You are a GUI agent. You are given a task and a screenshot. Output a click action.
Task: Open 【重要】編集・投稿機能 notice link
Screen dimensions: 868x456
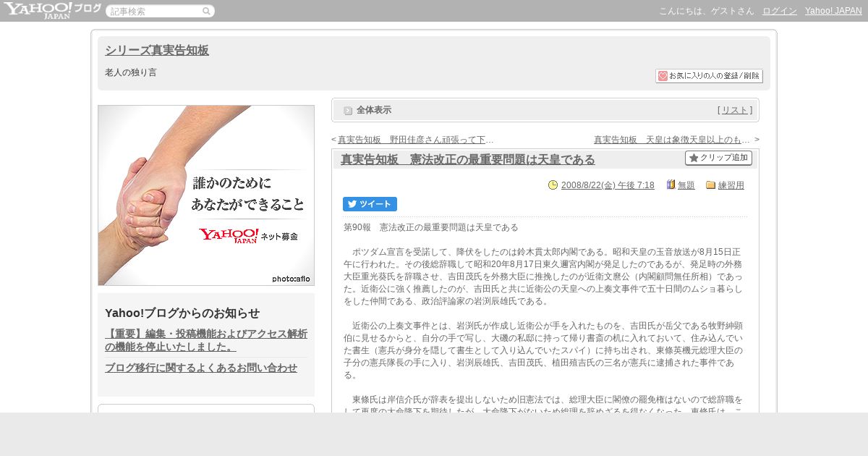coord(206,340)
